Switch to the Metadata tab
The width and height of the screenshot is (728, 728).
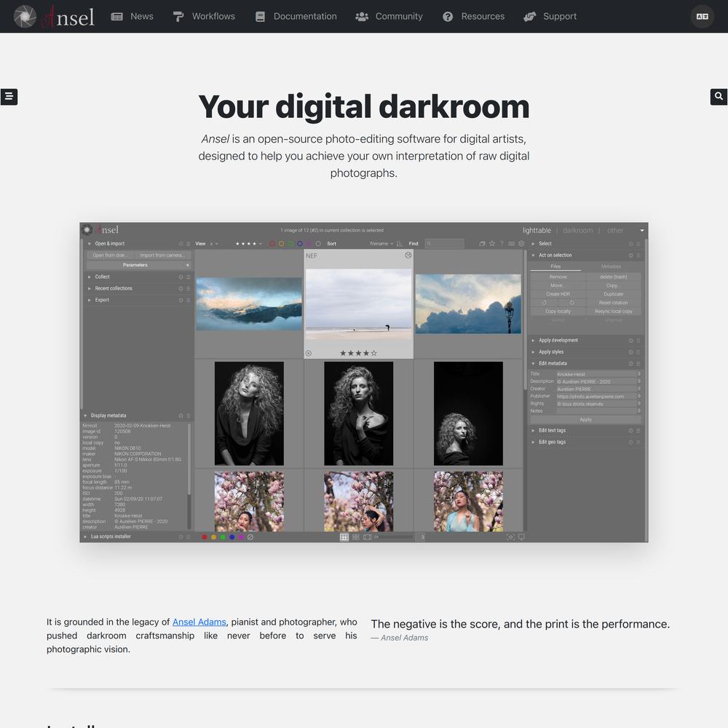[x=611, y=266]
